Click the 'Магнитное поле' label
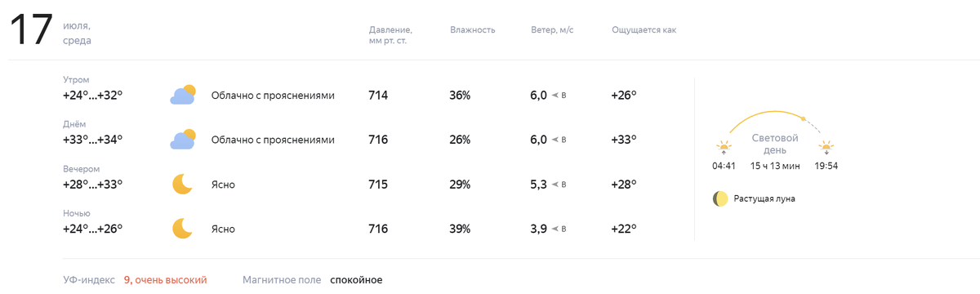The height and width of the screenshot is (294, 980). (282, 280)
